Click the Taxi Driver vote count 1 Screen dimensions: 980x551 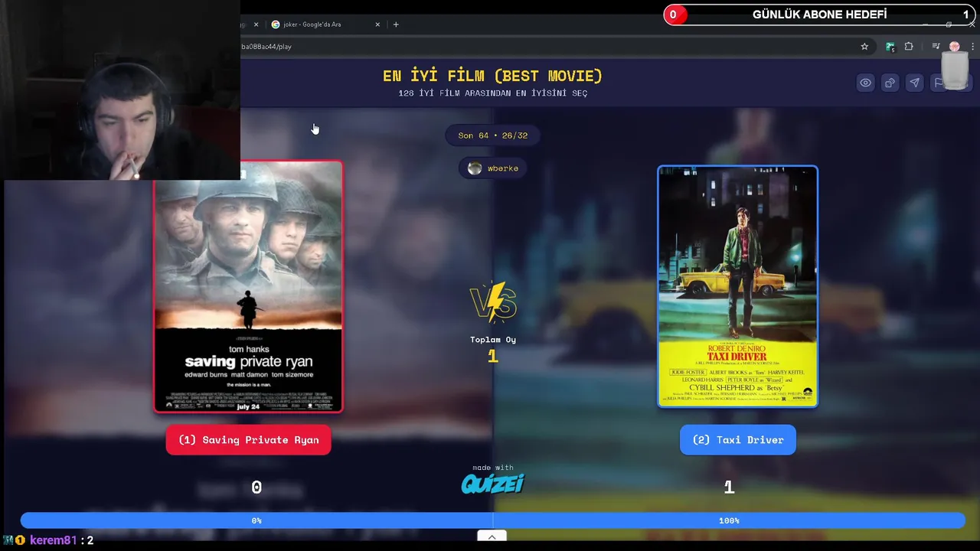pyautogui.click(x=729, y=487)
